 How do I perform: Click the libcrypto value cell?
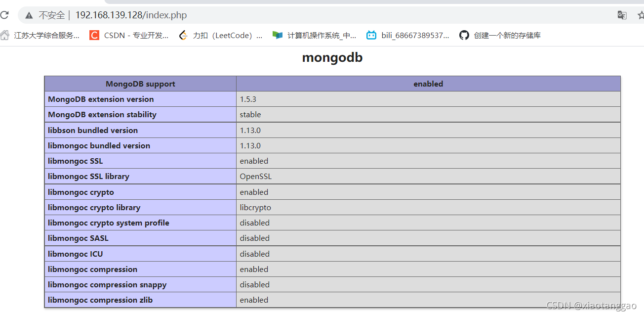[428, 207]
